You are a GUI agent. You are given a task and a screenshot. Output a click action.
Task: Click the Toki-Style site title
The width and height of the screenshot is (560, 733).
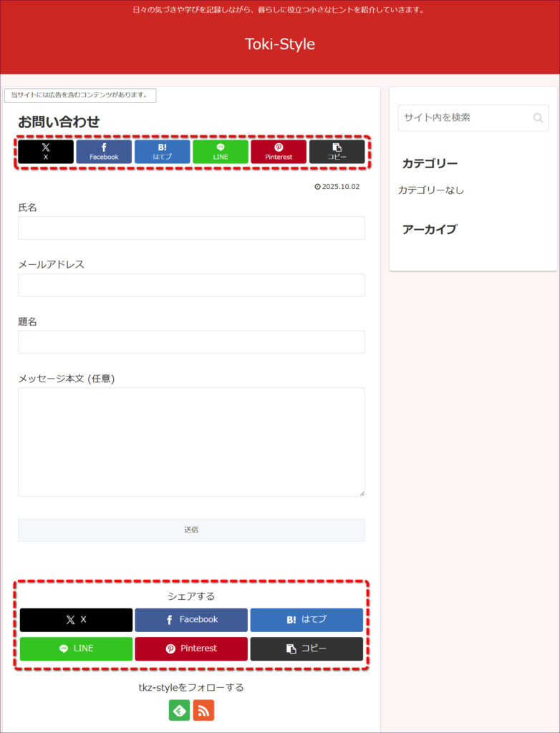pyautogui.click(x=280, y=44)
